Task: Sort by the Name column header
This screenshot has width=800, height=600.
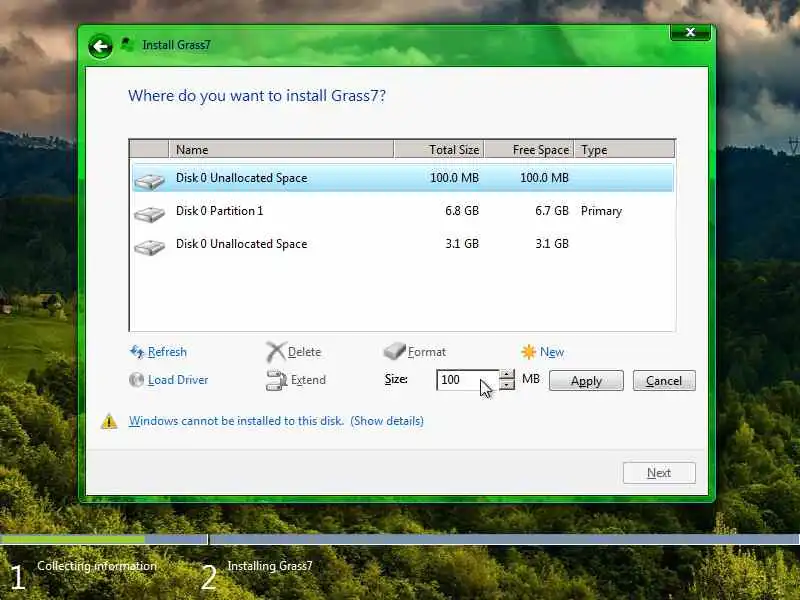Action: pos(281,149)
